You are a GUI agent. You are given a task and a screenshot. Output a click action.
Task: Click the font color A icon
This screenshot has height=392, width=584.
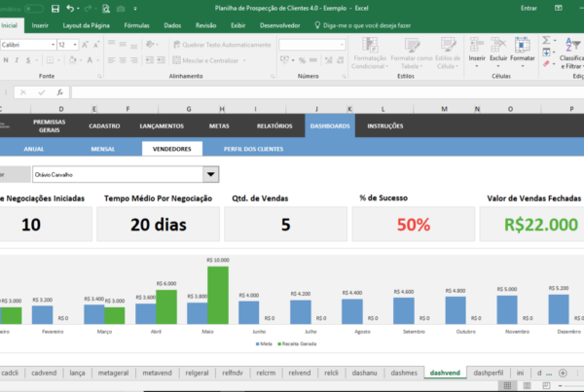point(90,60)
